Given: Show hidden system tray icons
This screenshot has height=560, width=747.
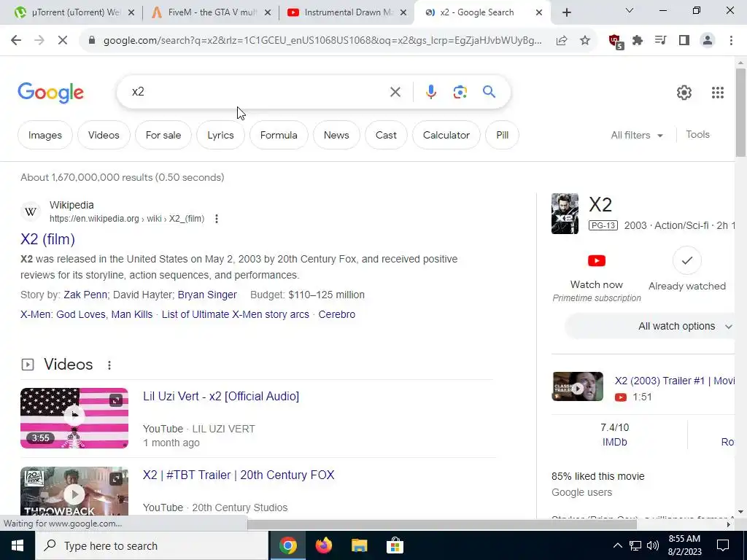Looking at the screenshot, I should coord(617,545).
